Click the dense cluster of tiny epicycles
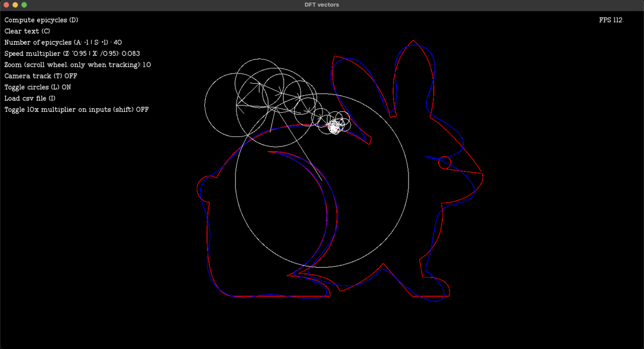The width and height of the screenshot is (644, 349). coord(334,127)
